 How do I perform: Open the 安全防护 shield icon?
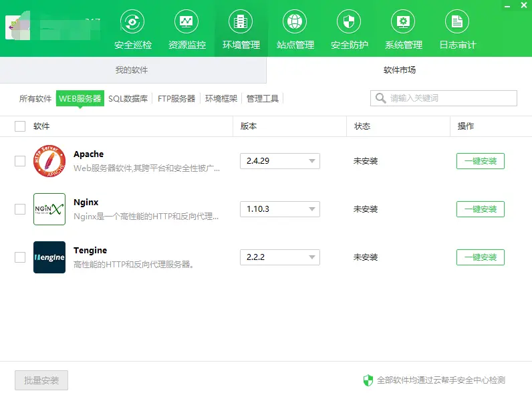[x=349, y=21]
